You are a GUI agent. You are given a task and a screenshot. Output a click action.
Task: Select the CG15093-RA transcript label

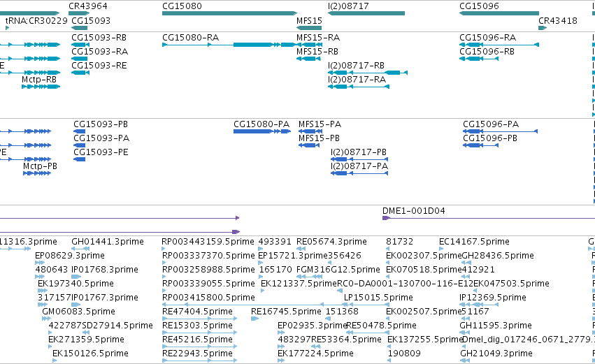point(99,52)
